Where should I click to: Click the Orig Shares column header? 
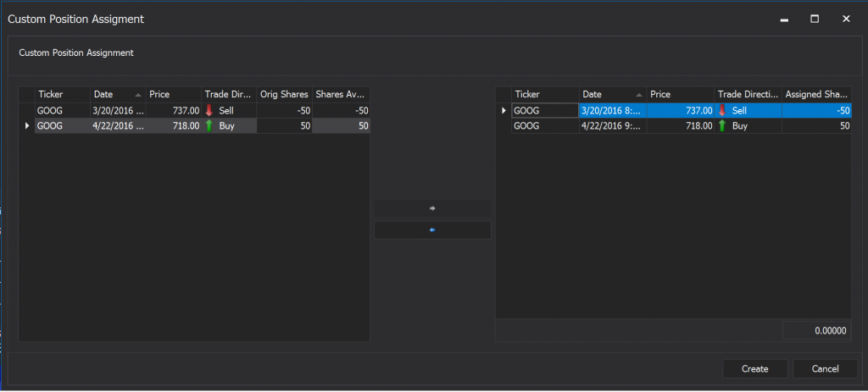point(284,95)
